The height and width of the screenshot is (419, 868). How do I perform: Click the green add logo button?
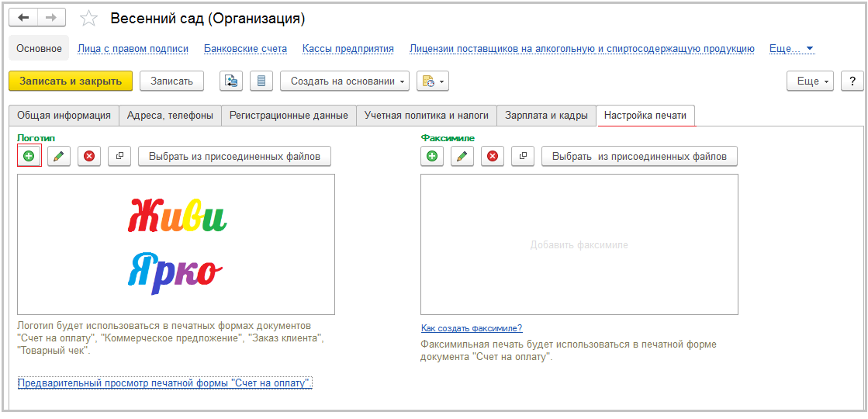coord(29,156)
